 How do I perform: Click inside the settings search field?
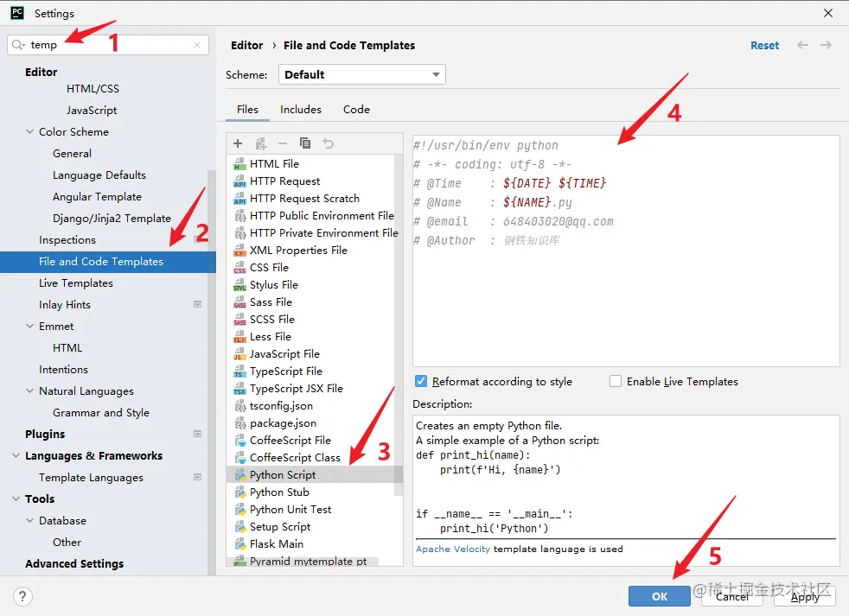tap(108, 45)
